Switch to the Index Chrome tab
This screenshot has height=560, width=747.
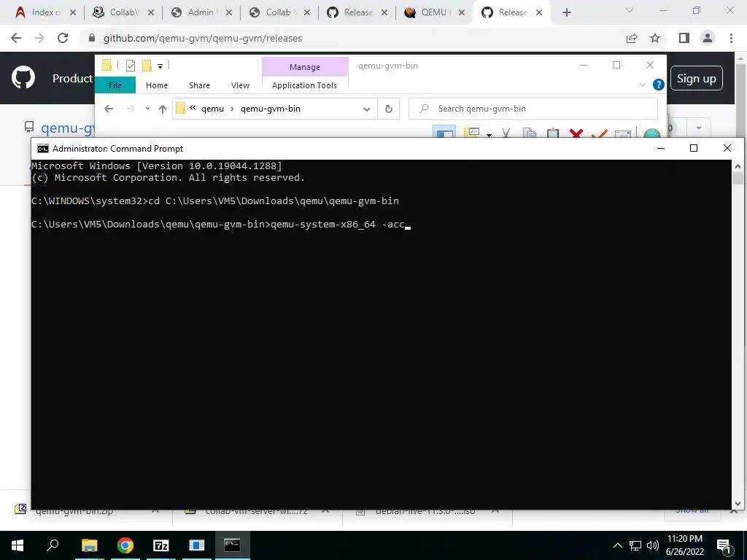[45, 12]
